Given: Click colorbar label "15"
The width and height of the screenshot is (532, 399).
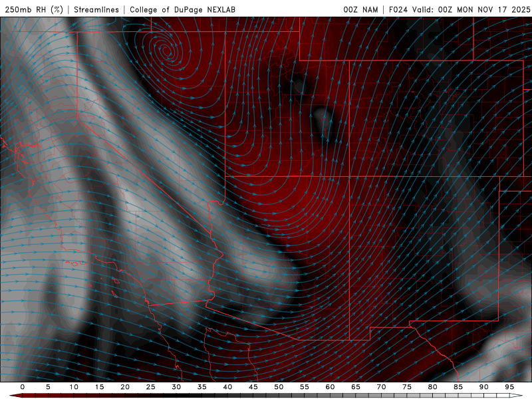Looking at the screenshot, I should pyautogui.click(x=99, y=387).
